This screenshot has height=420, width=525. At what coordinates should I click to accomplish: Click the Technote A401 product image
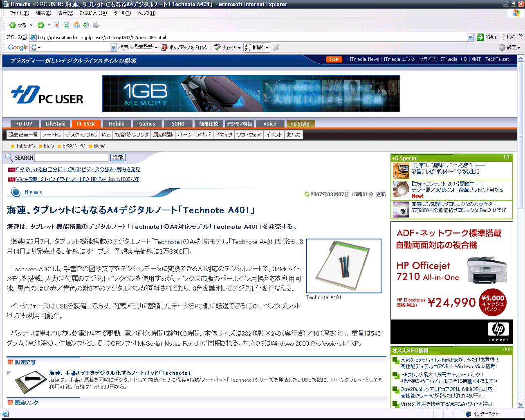tap(344, 266)
